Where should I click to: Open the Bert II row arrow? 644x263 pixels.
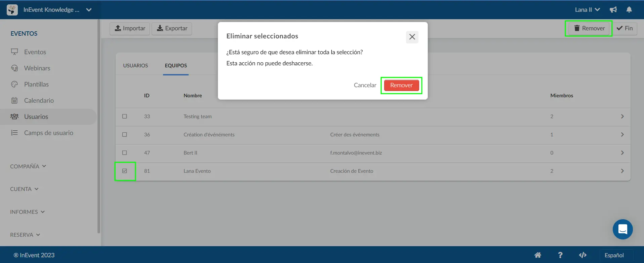[622, 153]
